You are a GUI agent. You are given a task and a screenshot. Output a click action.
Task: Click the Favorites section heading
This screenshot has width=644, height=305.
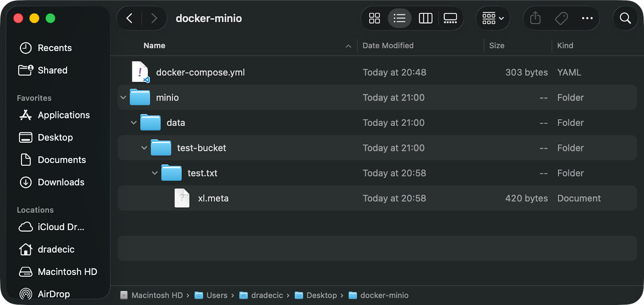[34, 98]
